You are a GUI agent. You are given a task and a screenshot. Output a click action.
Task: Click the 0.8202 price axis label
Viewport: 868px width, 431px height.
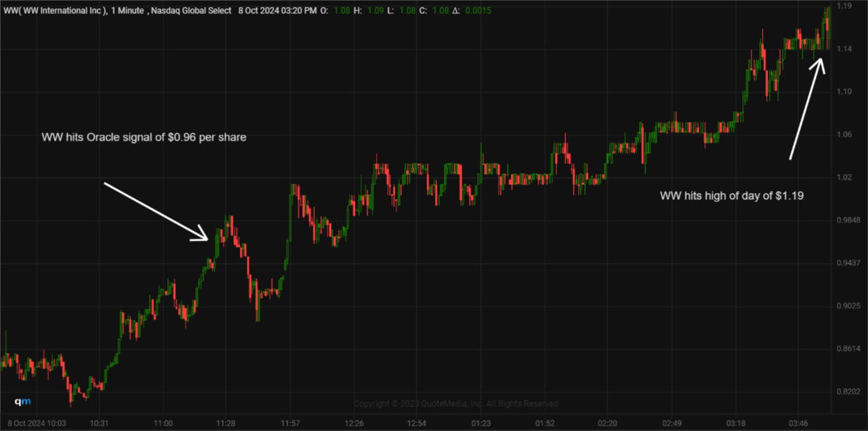pos(848,392)
